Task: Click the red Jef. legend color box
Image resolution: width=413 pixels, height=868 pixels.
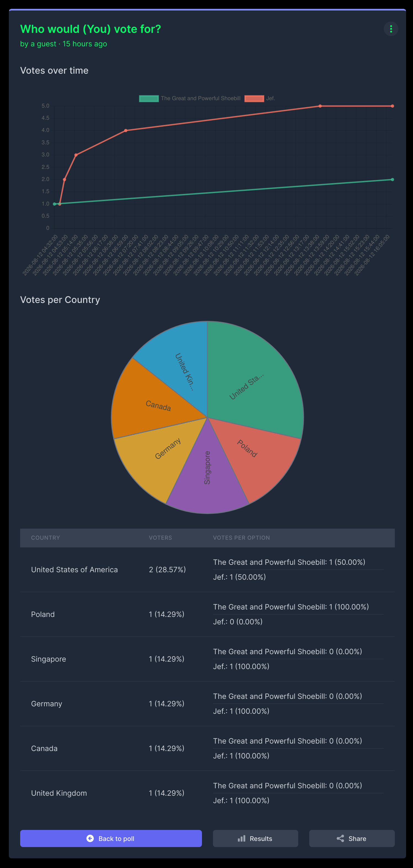Action: pyautogui.click(x=254, y=98)
